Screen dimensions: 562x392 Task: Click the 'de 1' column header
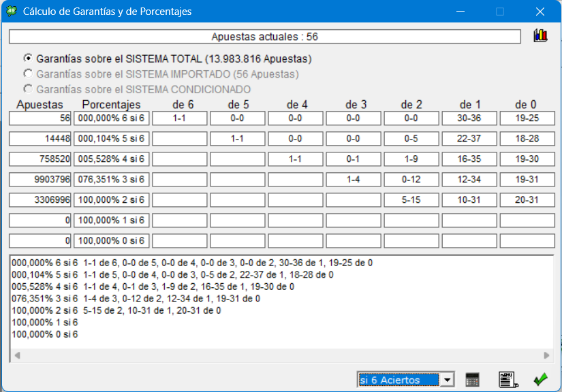tap(470, 105)
